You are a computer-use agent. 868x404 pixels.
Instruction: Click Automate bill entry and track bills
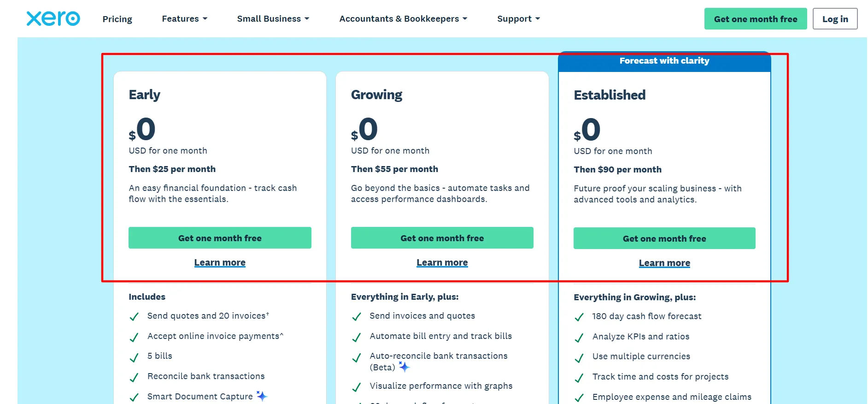click(440, 336)
